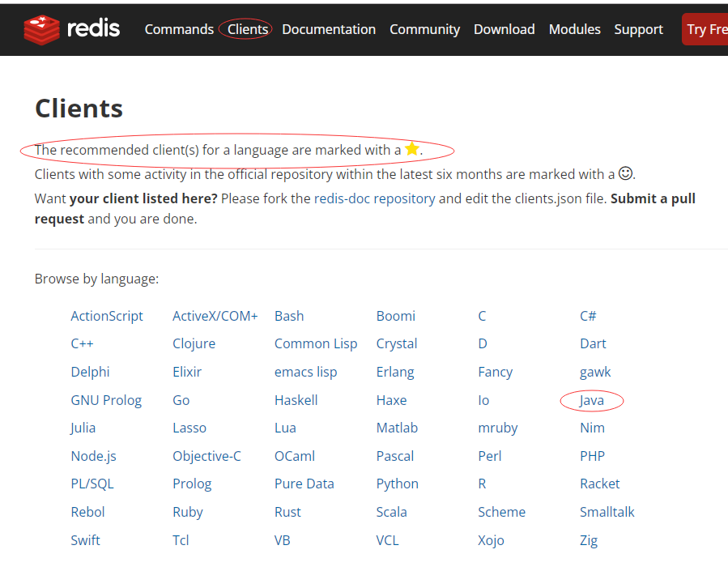Screen dimensions: 728x571
Task: Open Perl clients
Action: 490,456
